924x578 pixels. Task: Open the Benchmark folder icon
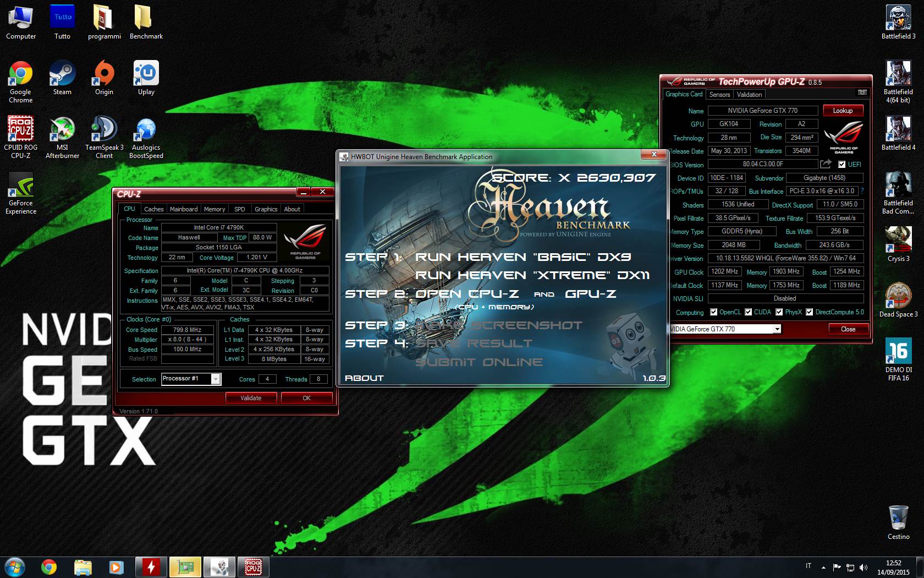tap(146, 23)
